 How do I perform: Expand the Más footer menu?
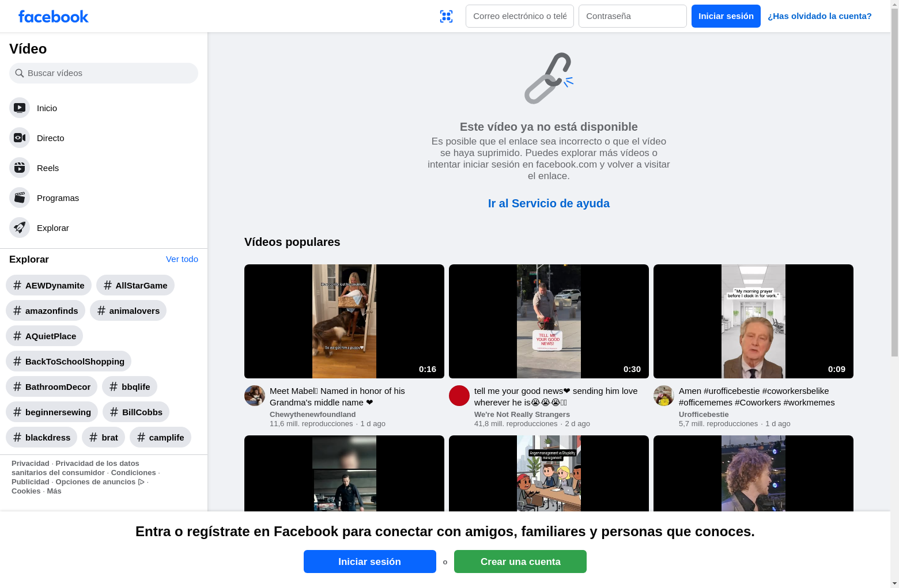[54, 491]
